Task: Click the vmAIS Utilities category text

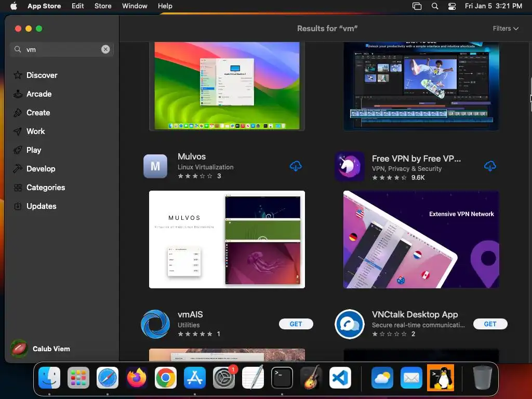Action: (189, 325)
